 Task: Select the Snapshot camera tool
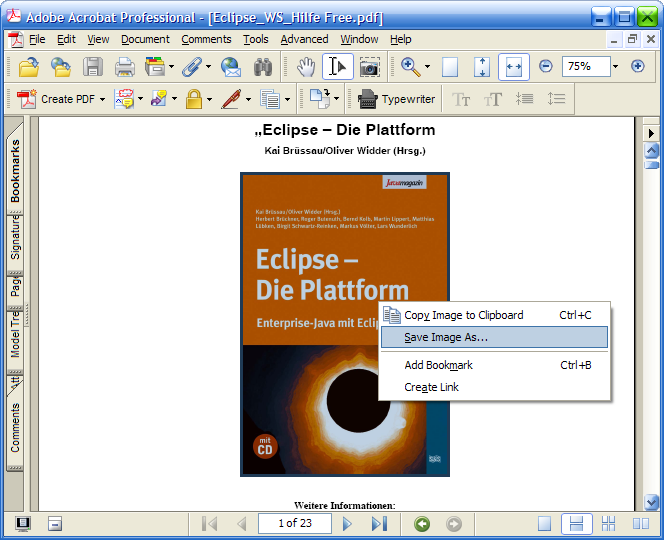(370, 67)
